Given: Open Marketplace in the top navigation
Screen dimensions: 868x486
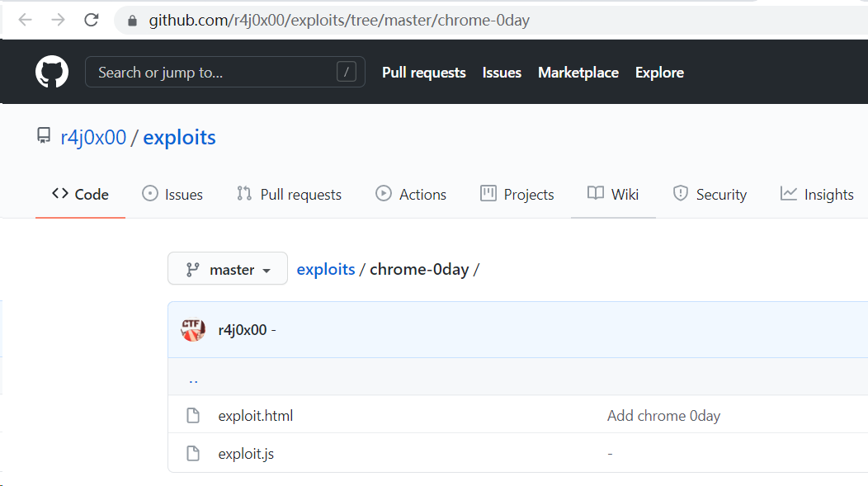Looking at the screenshot, I should [578, 73].
